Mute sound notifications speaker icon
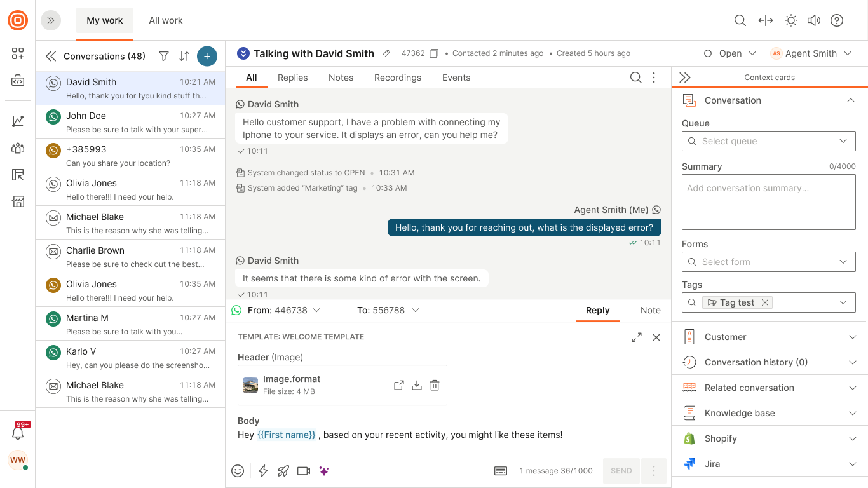Image resolution: width=868 pixels, height=488 pixels. (x=814, y=20)
